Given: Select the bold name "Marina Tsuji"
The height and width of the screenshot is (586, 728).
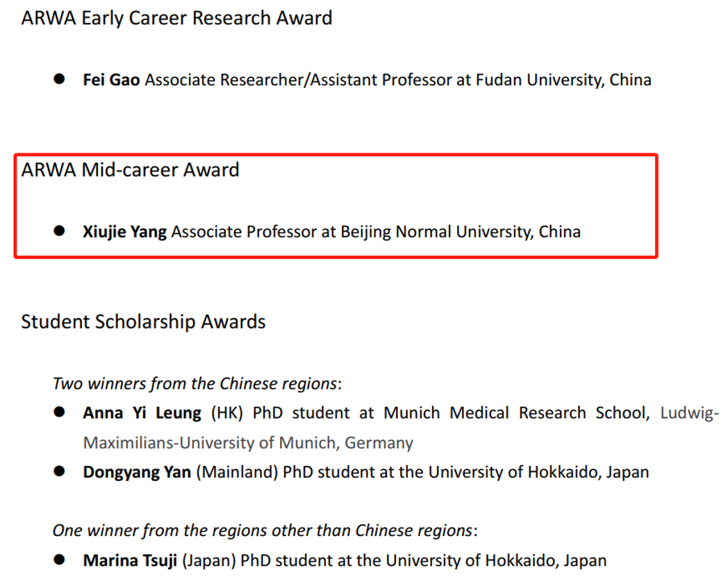Looking at the screenshot, I should click(130, 560).
